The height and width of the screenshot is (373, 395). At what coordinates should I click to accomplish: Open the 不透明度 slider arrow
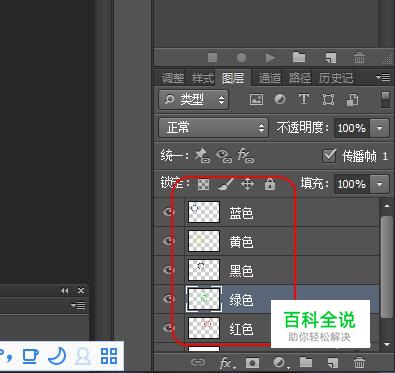tap(379, 128)
